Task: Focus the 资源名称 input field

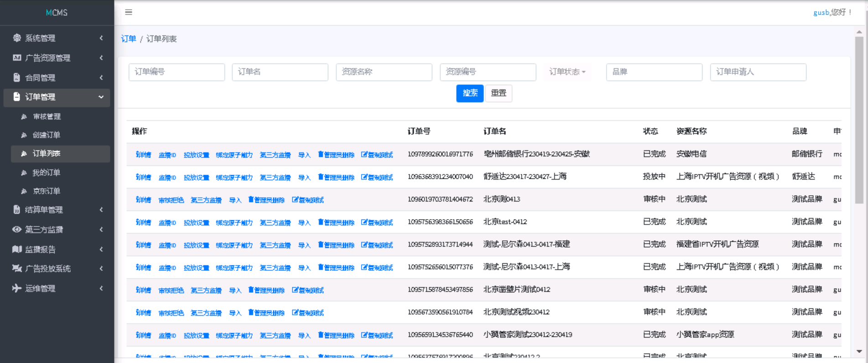Action: pyautogui.click(x=384, y=72)
